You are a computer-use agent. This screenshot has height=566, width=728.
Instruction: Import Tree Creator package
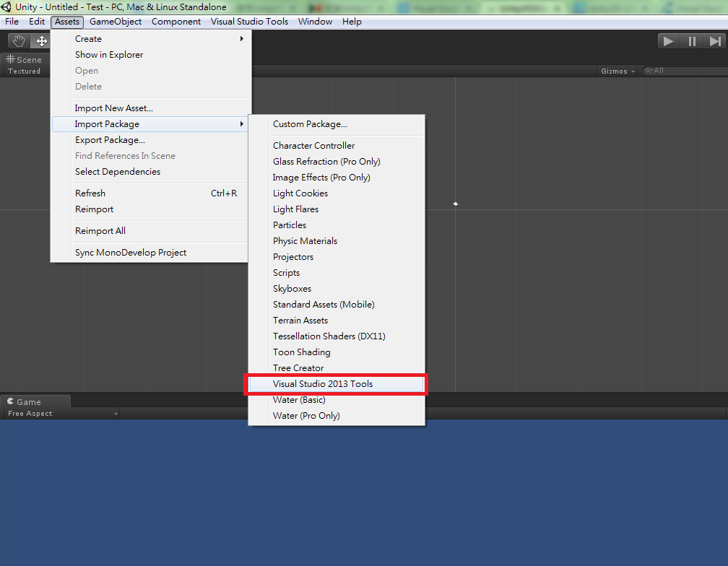pos(337,368)
